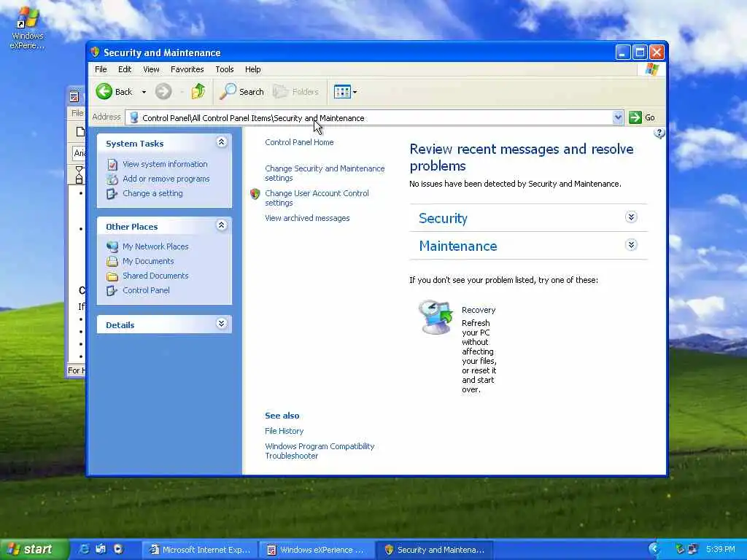The image size is (747, 560).
Task: Open the Windows eXPerience desktop shortcut
Action: pyautogui.click(x=27, y=29)
